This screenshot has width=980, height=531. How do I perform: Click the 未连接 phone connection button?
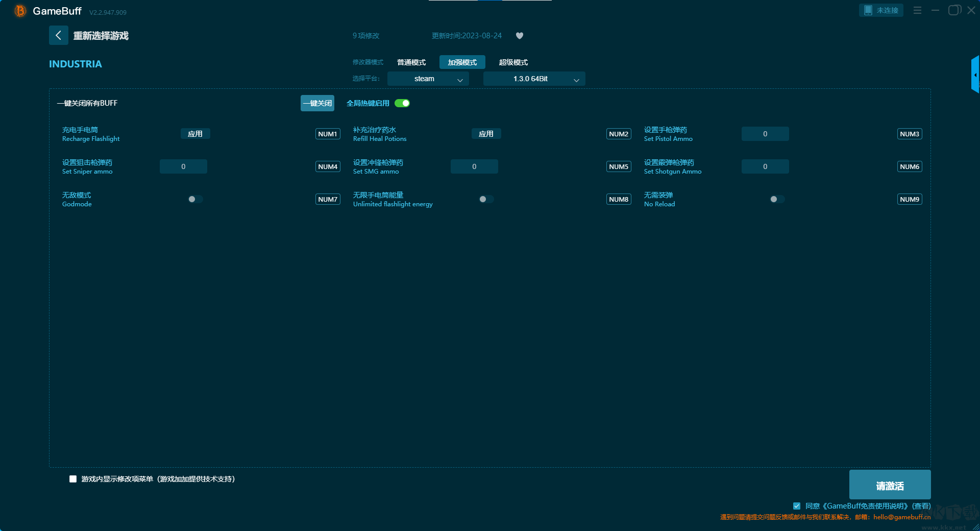[881, 10]
